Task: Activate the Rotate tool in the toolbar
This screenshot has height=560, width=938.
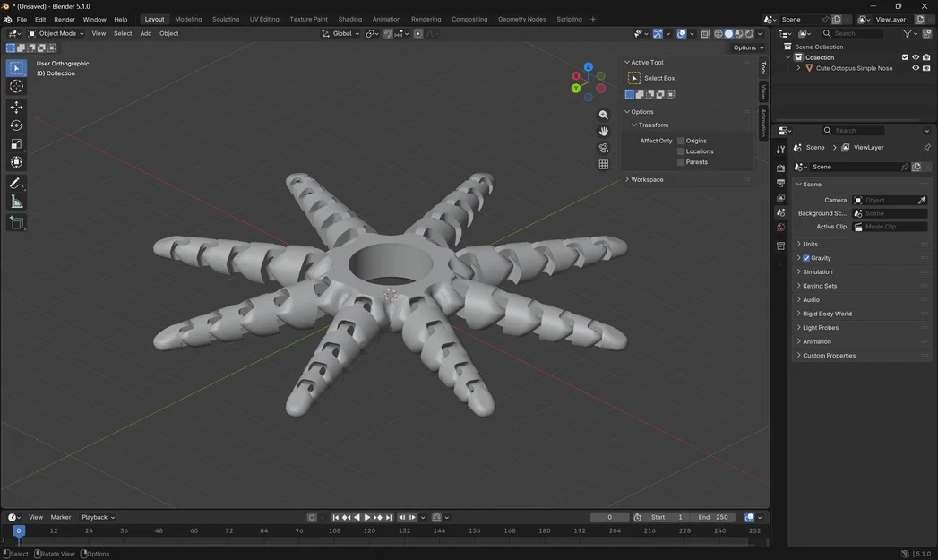Action: (15, 125)
